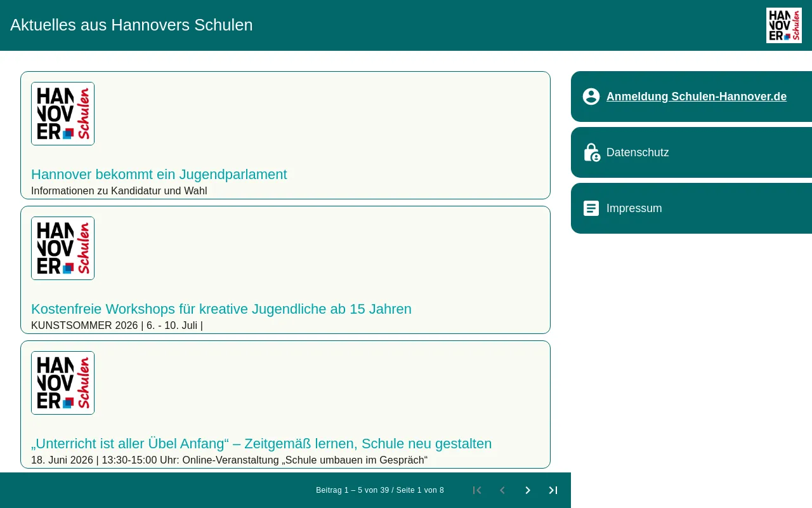812x508 pixels.
Task: Click the logo thumbnail in the Kostenfreie Workshops card
Action: [63, 248]
